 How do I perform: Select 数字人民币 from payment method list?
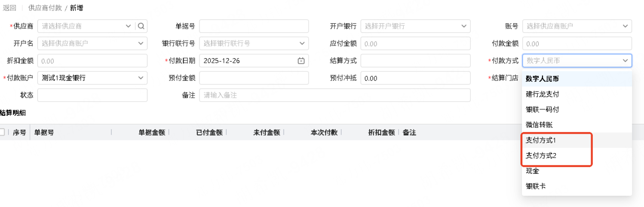pyautogui.click(x=542, y=79)
